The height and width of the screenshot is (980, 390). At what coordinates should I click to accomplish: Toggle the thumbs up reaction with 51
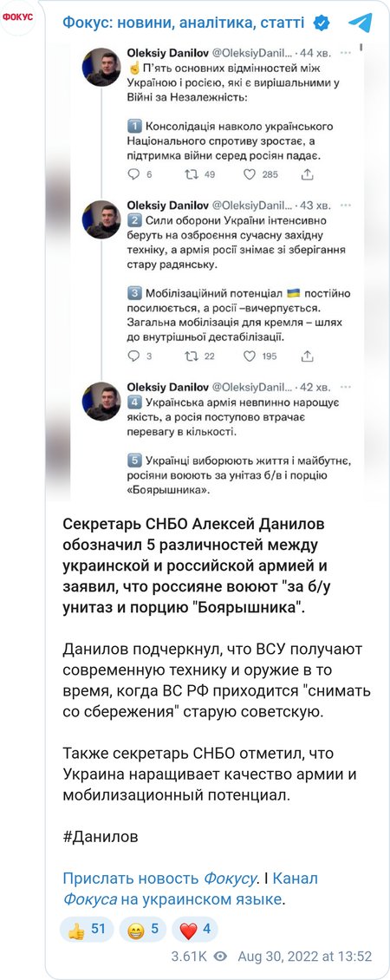point(87,930)
